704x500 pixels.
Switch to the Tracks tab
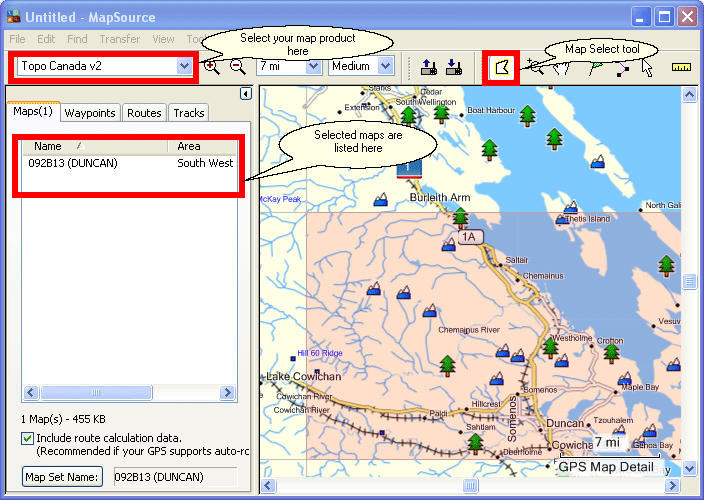point(189,113)
